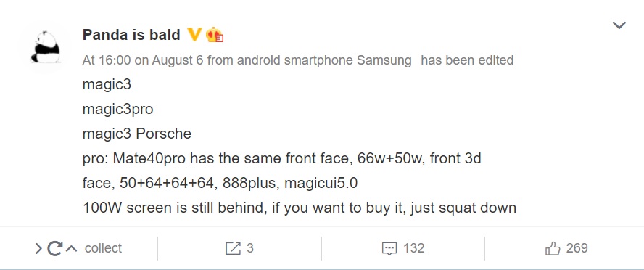The image size is (644, 270).
Task: Click the right-pointing arrow icon beside collect
Action: [38, 248]
